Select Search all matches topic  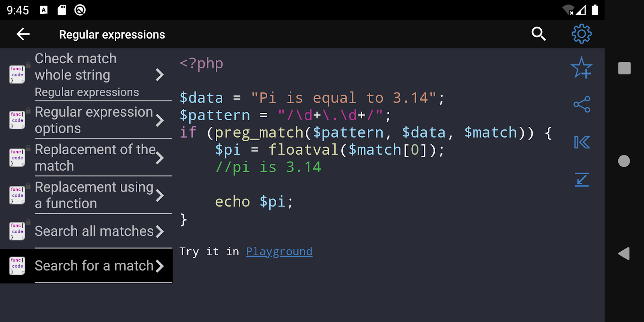[94, 231]
